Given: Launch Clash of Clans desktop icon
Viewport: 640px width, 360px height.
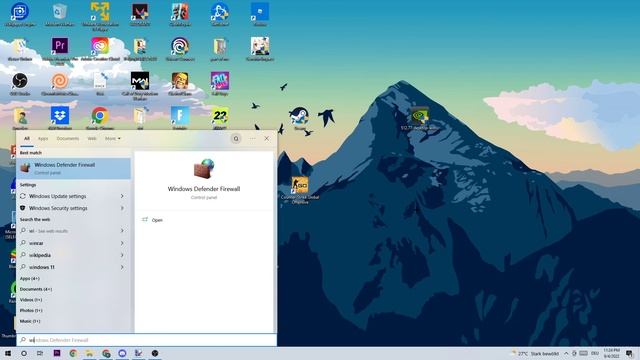Looking at the screenshot, I should pyautogui.click(x=180, y=82).
